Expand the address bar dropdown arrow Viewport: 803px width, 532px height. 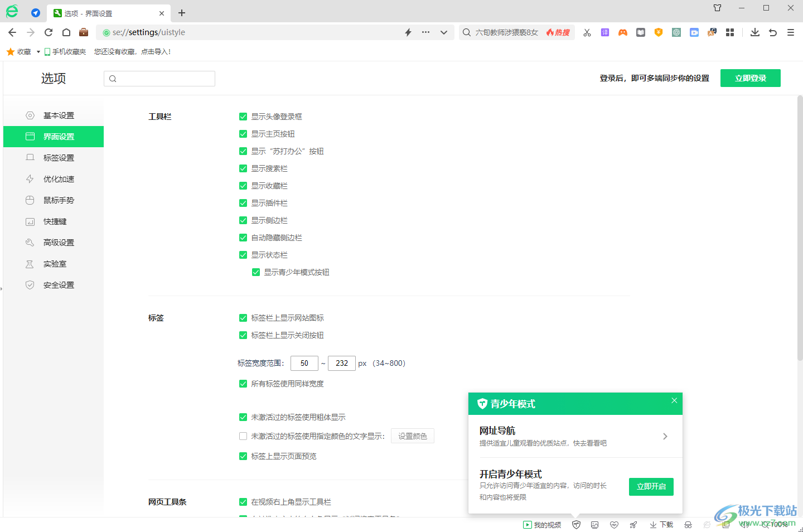(x=444, y=32)
